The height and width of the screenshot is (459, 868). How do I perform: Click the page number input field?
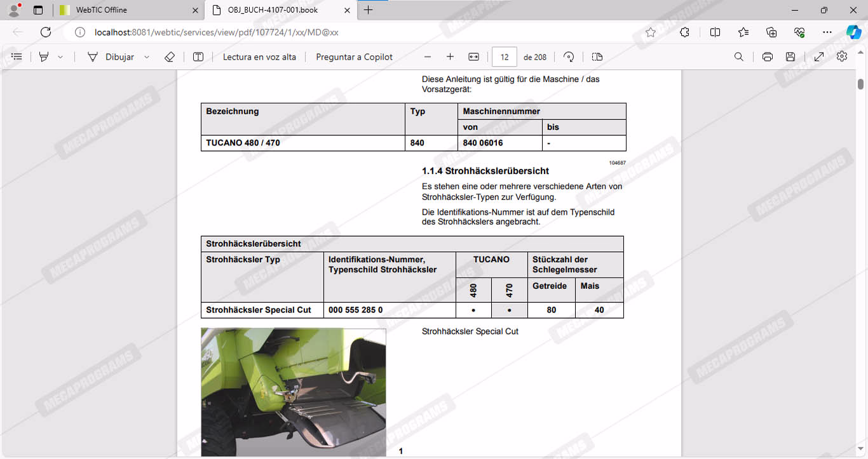(505, 57)
